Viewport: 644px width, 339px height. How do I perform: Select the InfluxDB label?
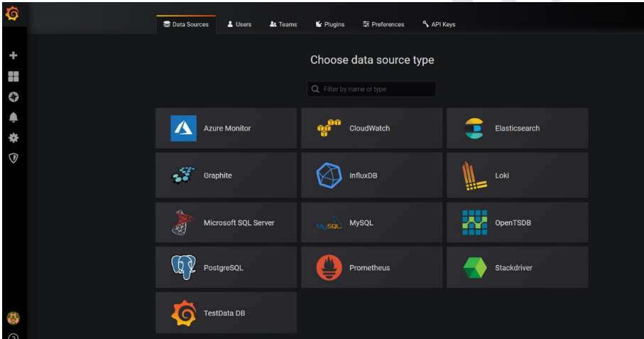[363, 176]
